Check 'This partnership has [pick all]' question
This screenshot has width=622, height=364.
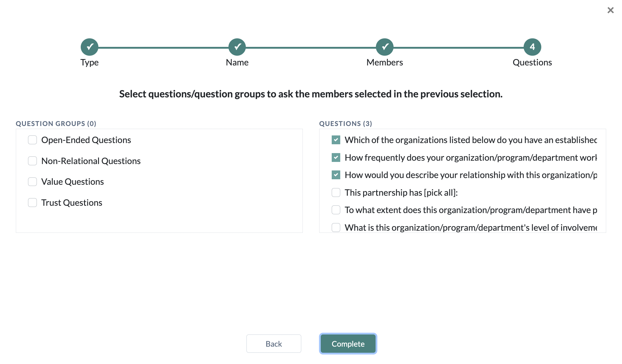(x=336, y=192)
